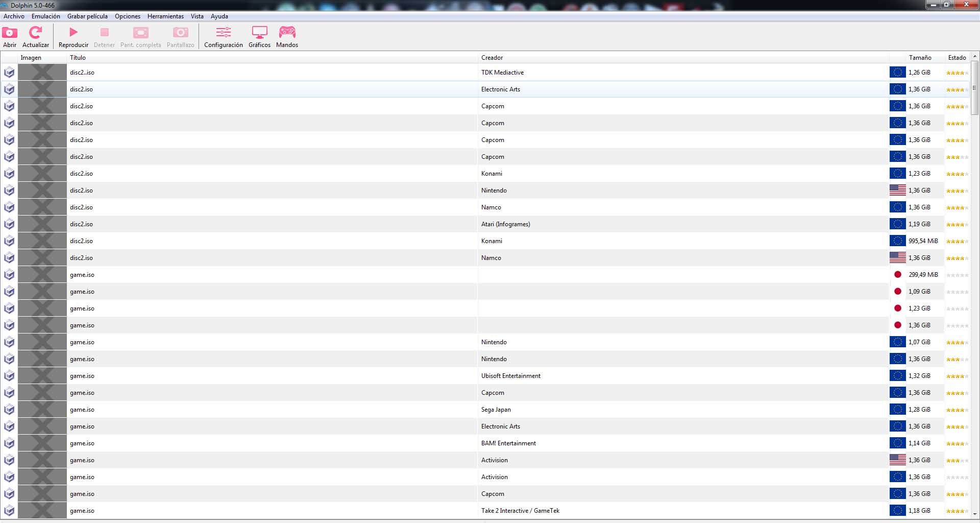Click the '995,54 MiB' size value

(x=923, y=241)
